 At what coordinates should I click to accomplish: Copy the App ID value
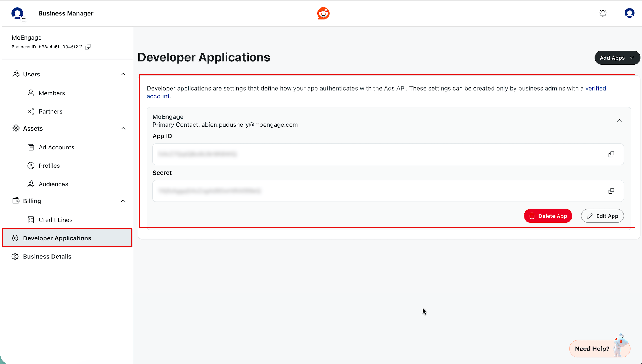(x=611, y=154)
